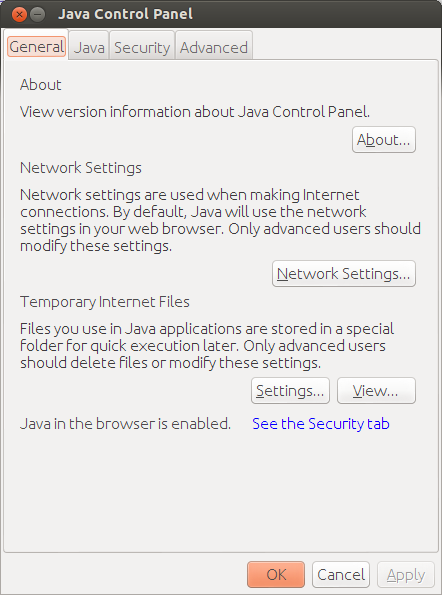Minimize the Java Control Panel window
This screenshot has height=595, width=442.
(x=37, y=15)
